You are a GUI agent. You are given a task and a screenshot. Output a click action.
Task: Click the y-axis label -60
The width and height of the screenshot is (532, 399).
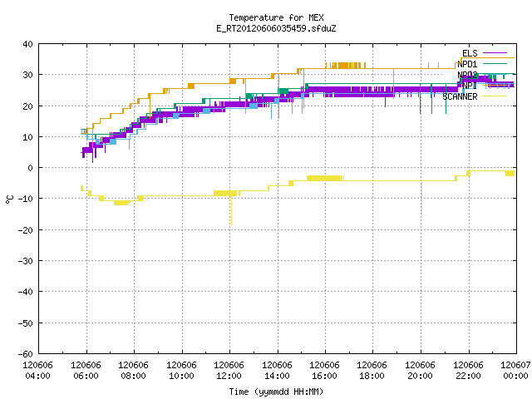(26, 354)
